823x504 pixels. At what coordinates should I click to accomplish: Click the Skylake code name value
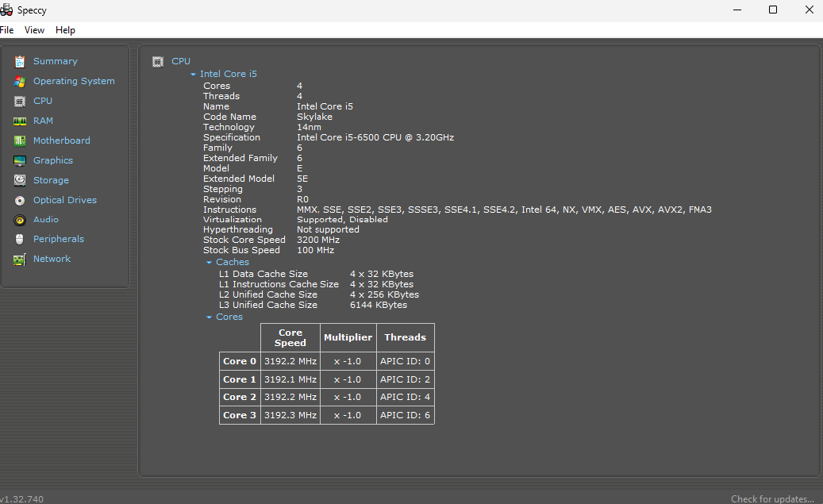[x=314, y=117]
